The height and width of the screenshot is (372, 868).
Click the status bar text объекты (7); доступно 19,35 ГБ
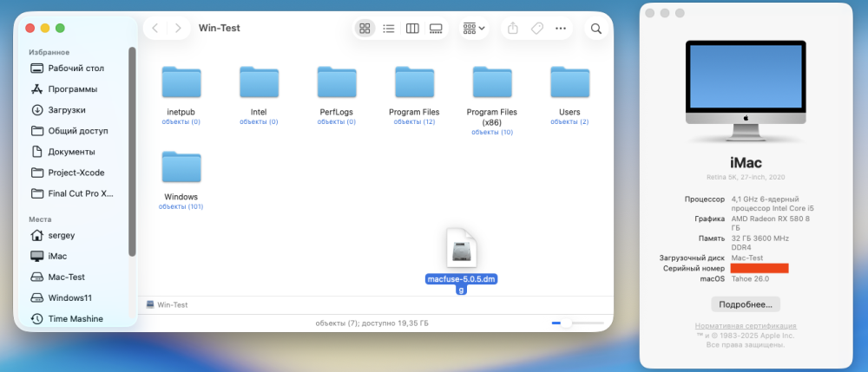click(x=372, y=323)
